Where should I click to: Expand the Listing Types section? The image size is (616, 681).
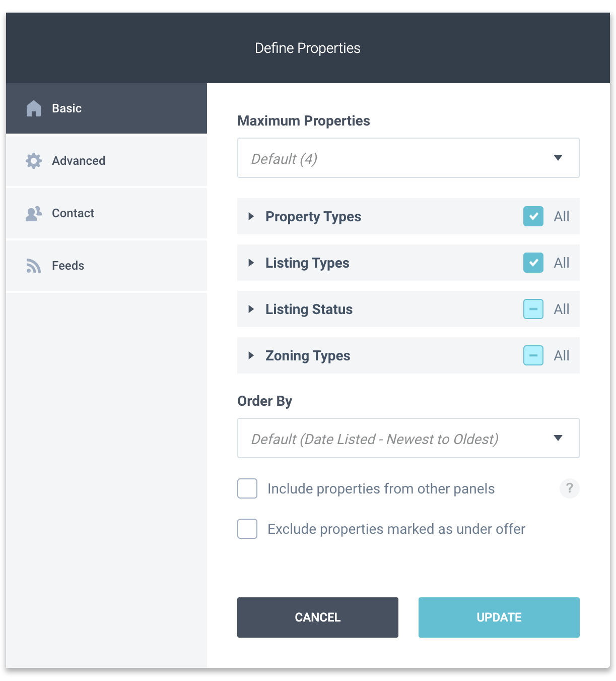[x=251, y=263]
